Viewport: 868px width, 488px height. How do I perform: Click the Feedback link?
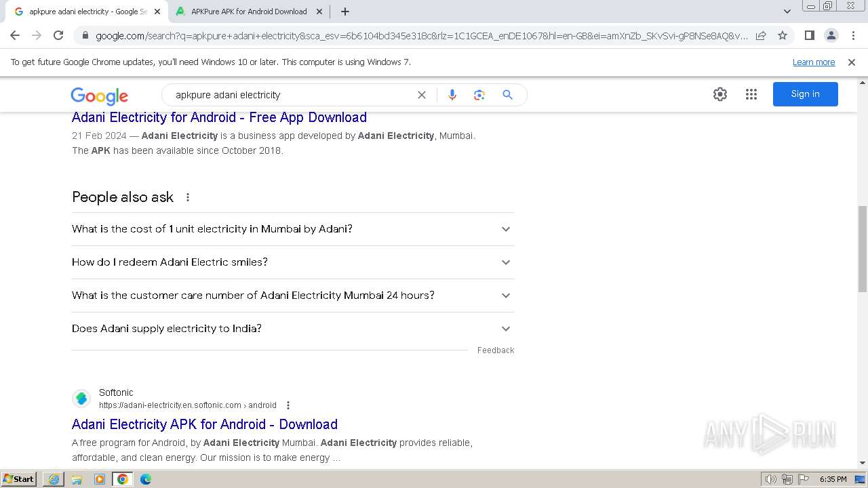pyautogui.click(x=496, y=350)
